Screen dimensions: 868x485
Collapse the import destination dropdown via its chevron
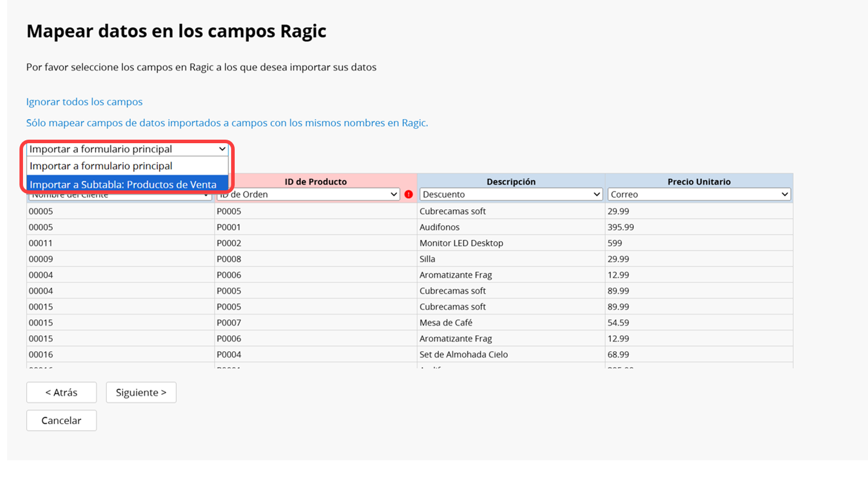[x=222, y=149]
